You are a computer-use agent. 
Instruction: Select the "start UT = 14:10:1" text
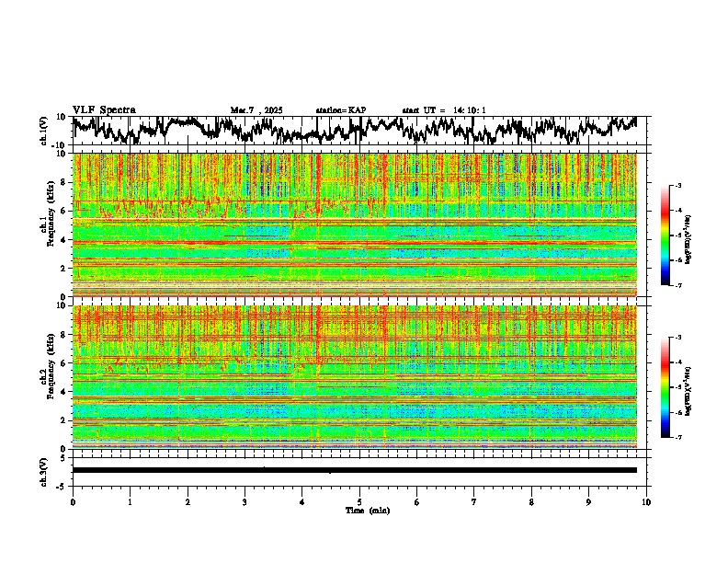click(444, 110)
